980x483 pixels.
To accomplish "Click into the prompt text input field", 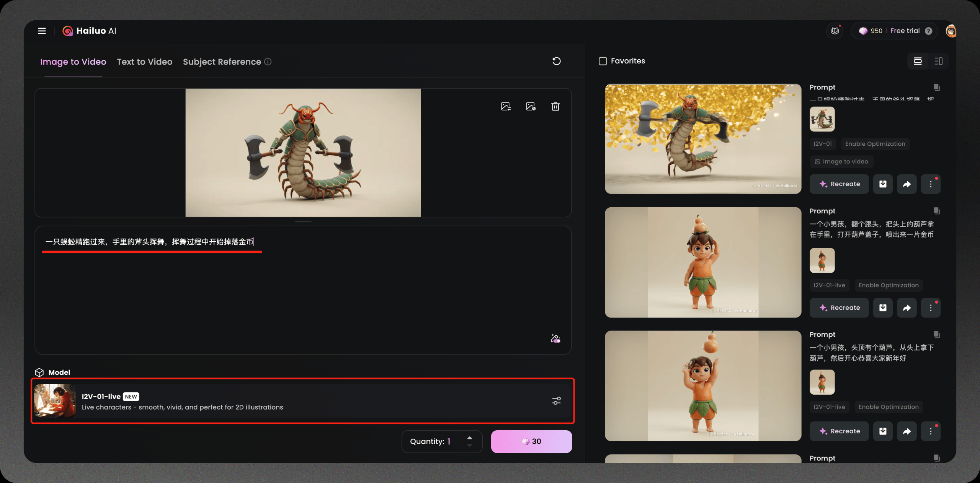I will [303, 290].
